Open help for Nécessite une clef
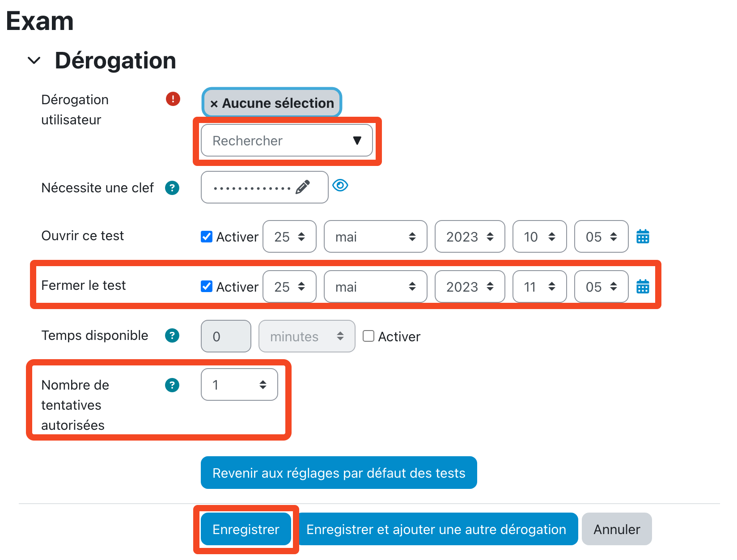The height and width of the screenshot is (560, 737). pyautogui.click(x=172, y=188)
